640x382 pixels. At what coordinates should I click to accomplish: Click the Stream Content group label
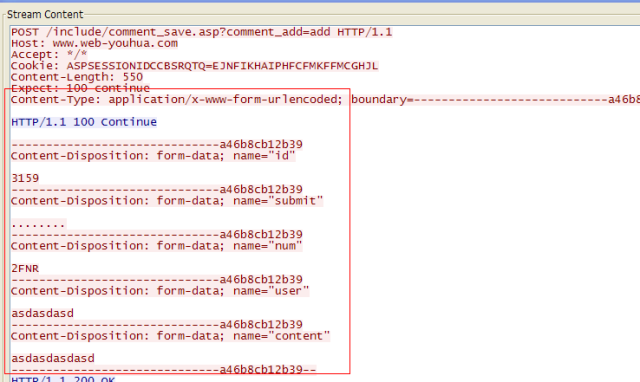45,15
